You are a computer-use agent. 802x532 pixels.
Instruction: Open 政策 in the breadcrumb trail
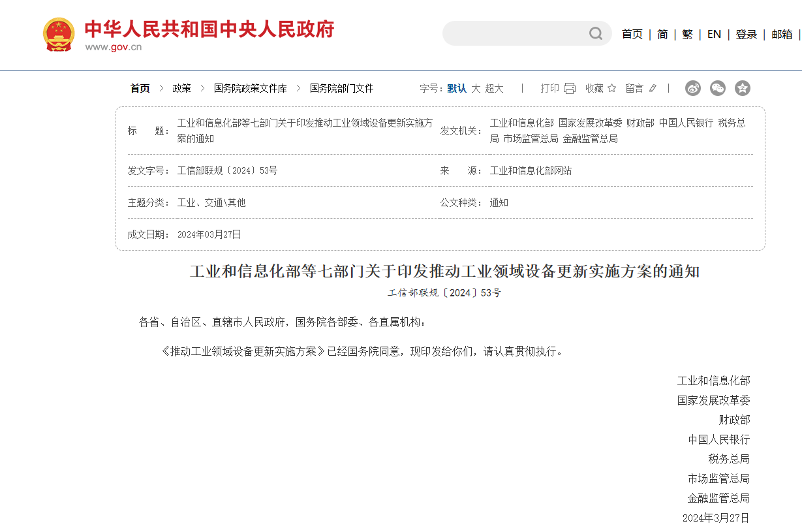coord(181,88)
